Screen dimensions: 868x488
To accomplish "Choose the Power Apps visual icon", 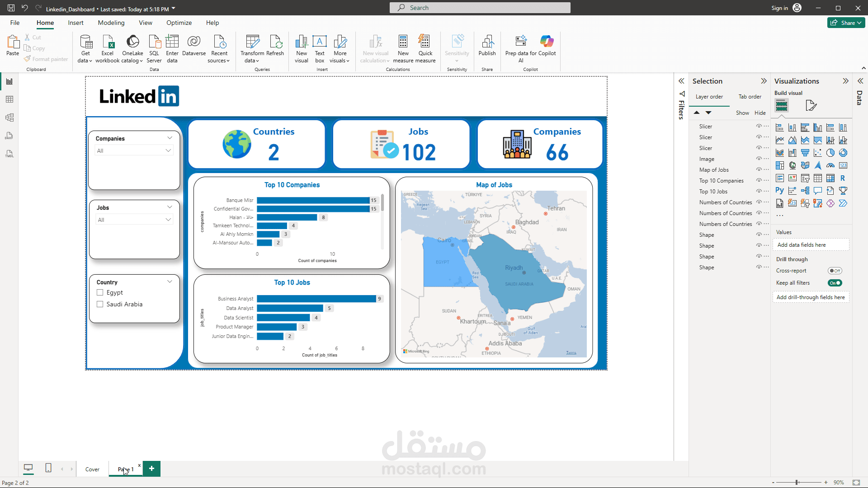I will [830, 203].
